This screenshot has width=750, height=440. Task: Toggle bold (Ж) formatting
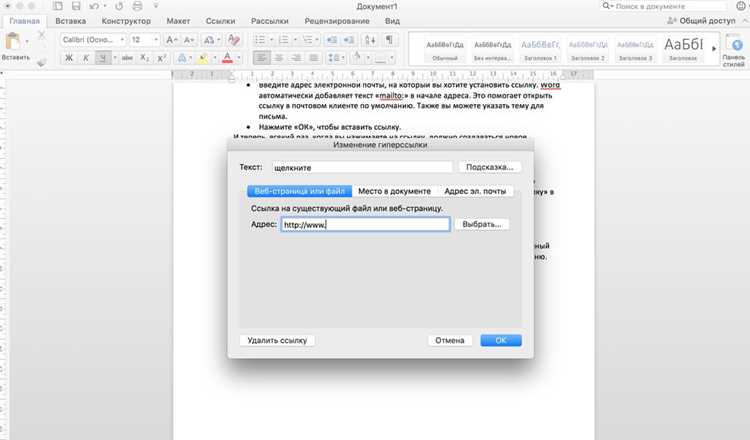69,58
